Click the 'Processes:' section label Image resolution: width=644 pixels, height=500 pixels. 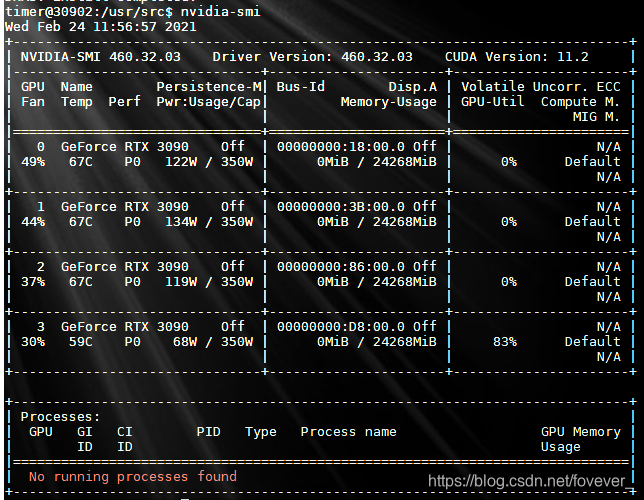coord(60,417)
